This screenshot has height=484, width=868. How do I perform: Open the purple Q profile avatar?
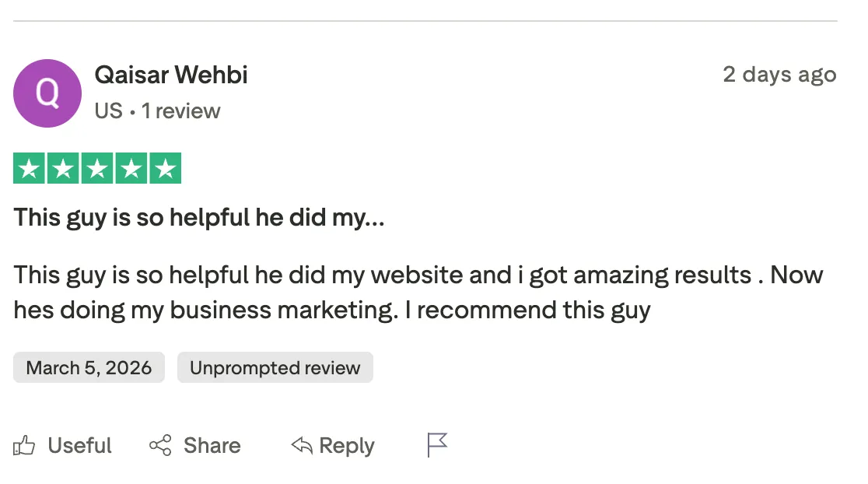(47, 93)
